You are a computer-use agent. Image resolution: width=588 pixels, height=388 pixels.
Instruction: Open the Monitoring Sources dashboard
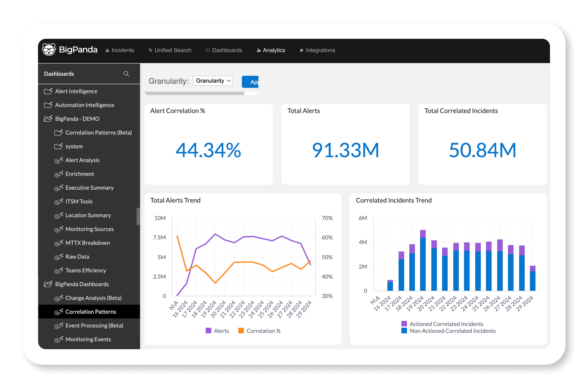[x=89, y=229]
